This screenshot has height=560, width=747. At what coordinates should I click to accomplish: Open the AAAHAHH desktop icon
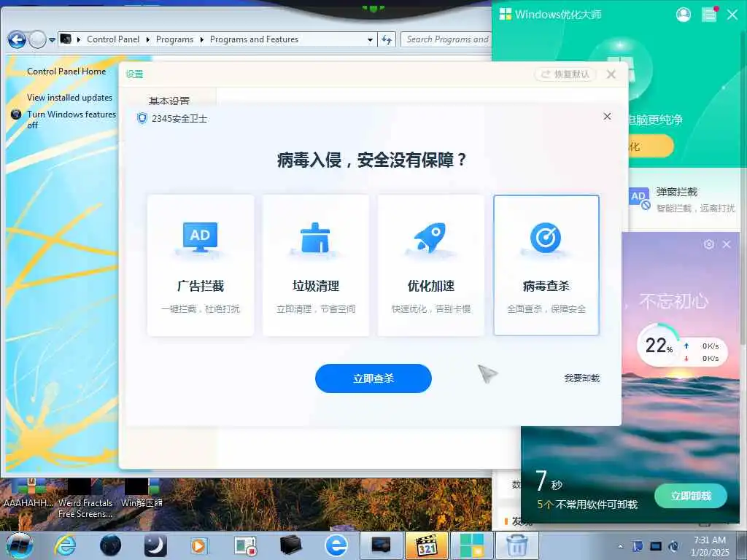point(28,492)
